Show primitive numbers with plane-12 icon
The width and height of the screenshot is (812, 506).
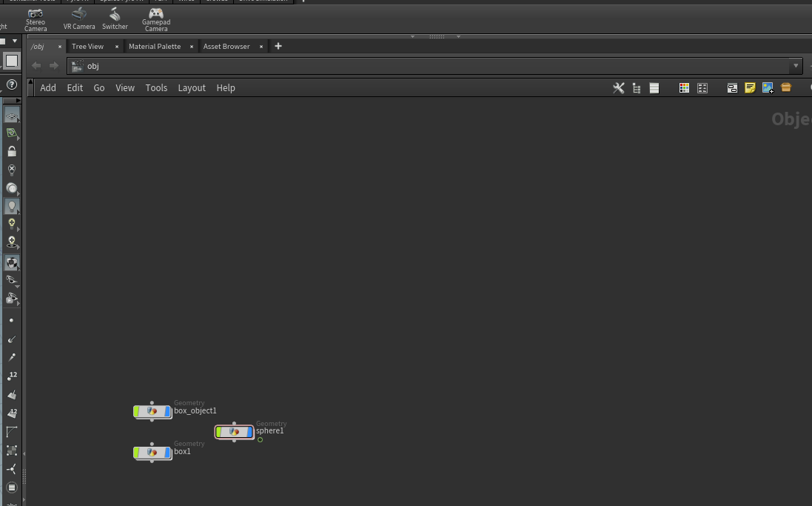(x=12, y=413)
